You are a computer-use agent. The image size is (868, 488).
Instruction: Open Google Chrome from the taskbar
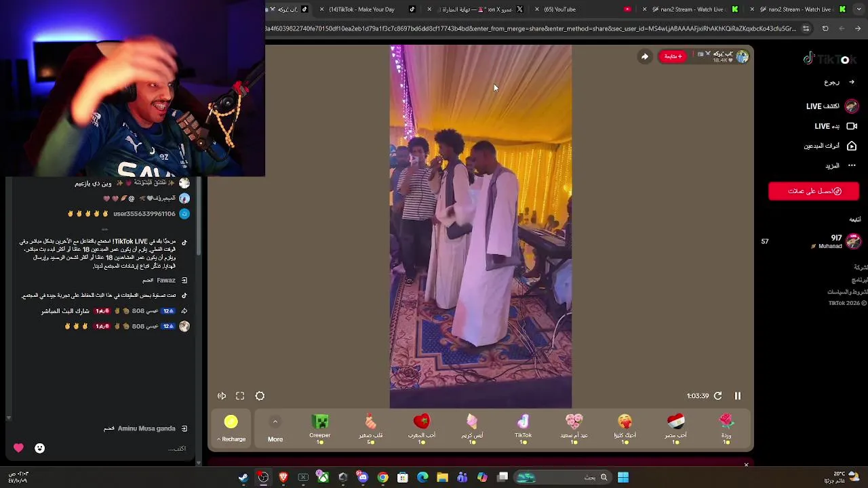pyautogui.click(x=382, y=478)
